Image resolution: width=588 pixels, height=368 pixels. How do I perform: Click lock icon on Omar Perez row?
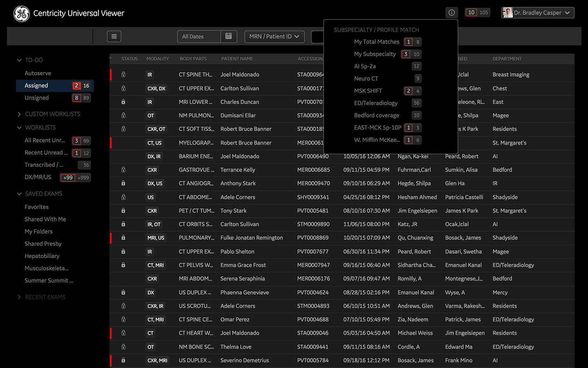(123, 319)
